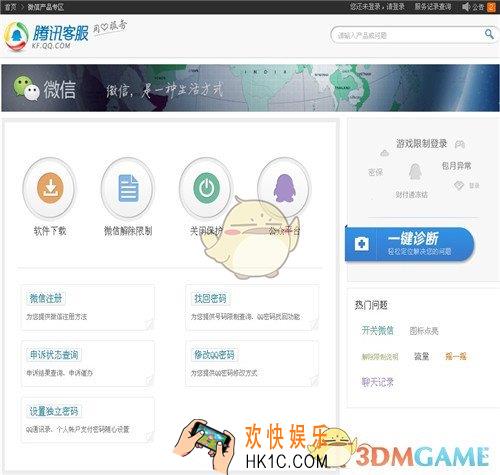The width and height of the screenshot is (500, 475).
Task: Click the 热门问题 heading
Action: pyautogui.click(x=371, y=305)
